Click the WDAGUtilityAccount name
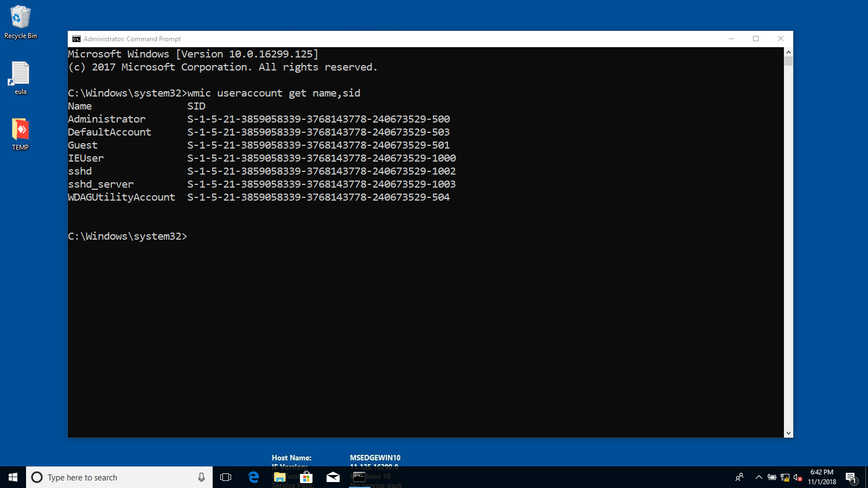 click(x=122, y=197)
